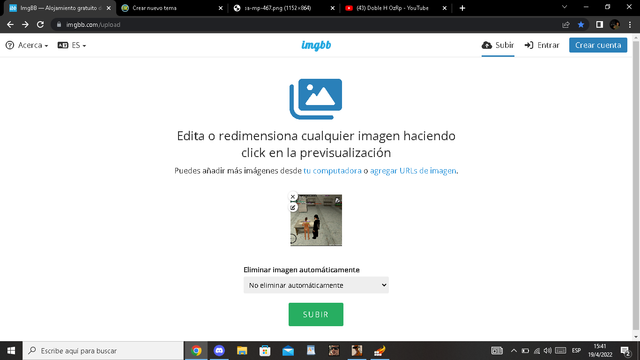Open Microsoft Store from the taskbar

click(265, 351)
